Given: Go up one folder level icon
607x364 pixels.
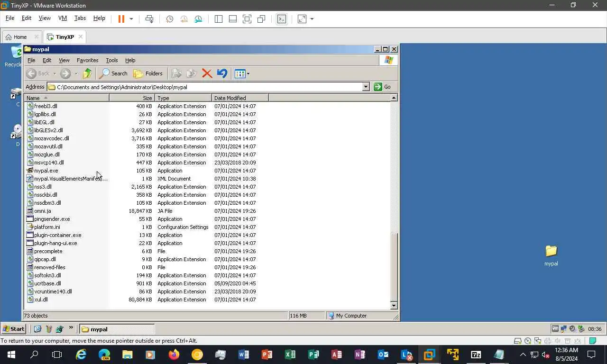Looking at the screenshot, I should pos(87,73).
